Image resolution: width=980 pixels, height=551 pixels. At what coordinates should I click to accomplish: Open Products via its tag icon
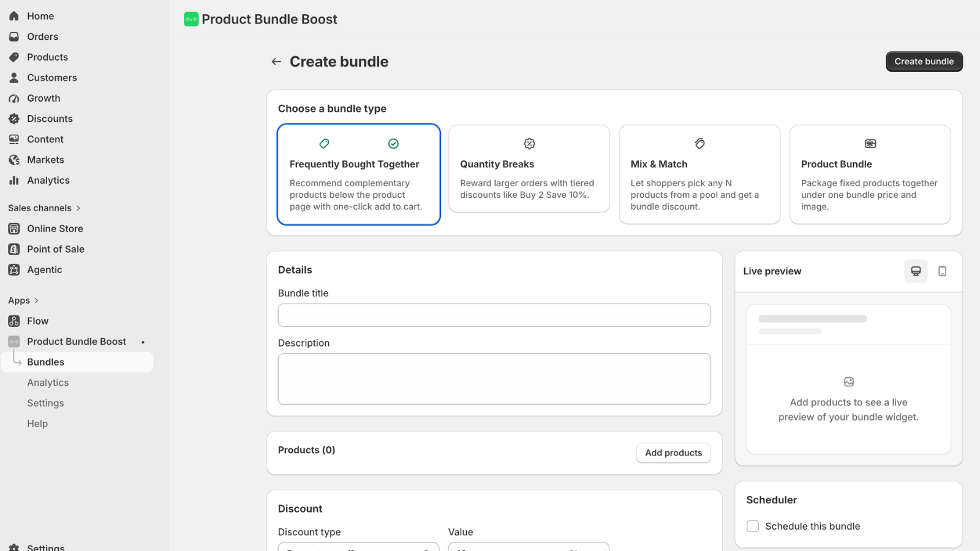[x=14, y=57]
